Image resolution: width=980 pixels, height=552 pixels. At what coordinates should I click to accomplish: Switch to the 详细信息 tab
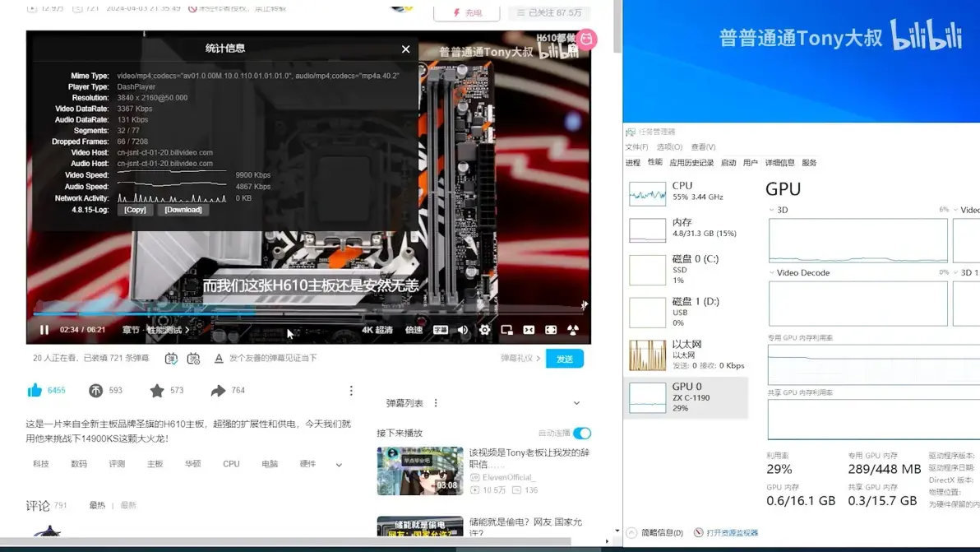point(779,163)
